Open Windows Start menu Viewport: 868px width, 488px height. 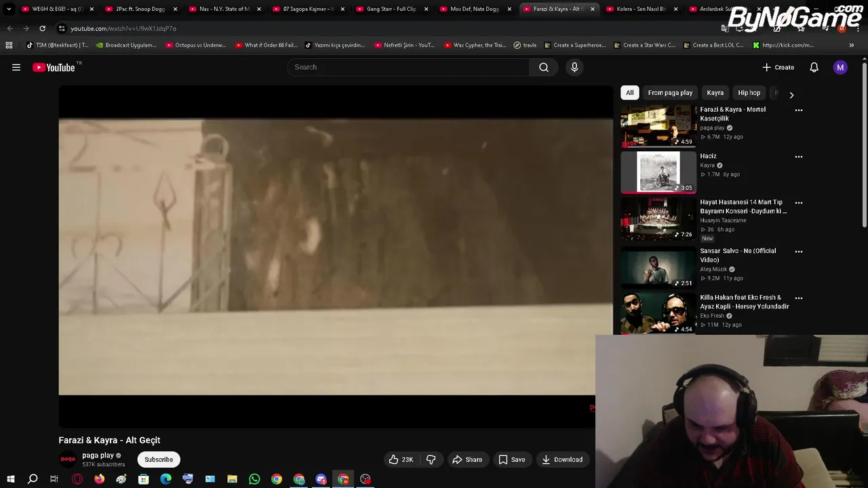click(11, 479)
